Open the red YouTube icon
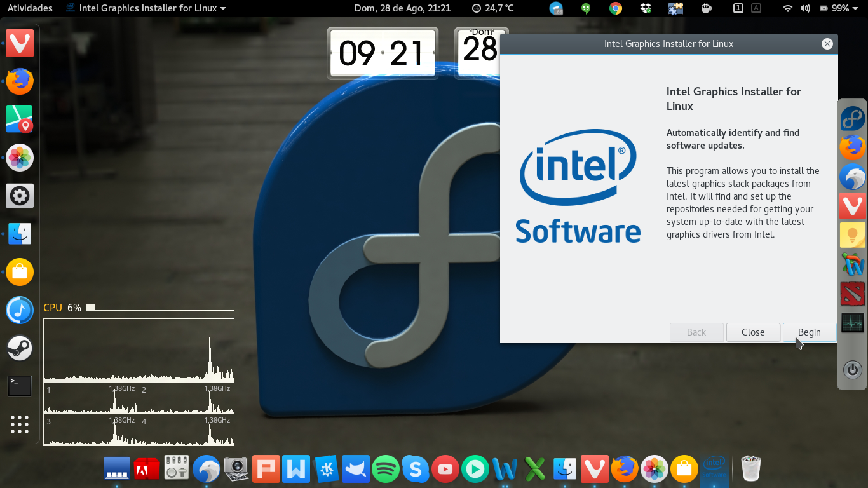The height and width of the screenshot is (488, 868). (x=445, y=469)
